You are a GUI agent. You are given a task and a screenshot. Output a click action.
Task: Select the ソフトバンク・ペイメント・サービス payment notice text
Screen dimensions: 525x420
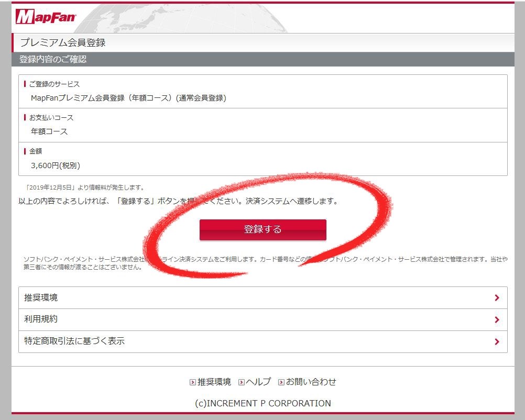pos(265,263)
